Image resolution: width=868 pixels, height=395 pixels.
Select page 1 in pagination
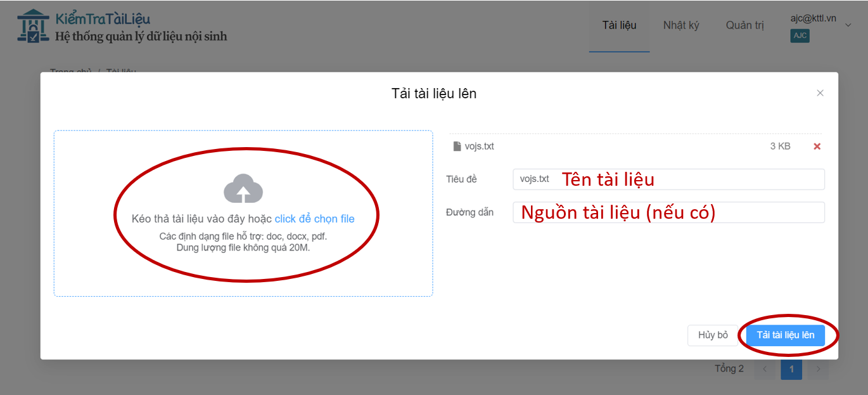pos(791,369)
